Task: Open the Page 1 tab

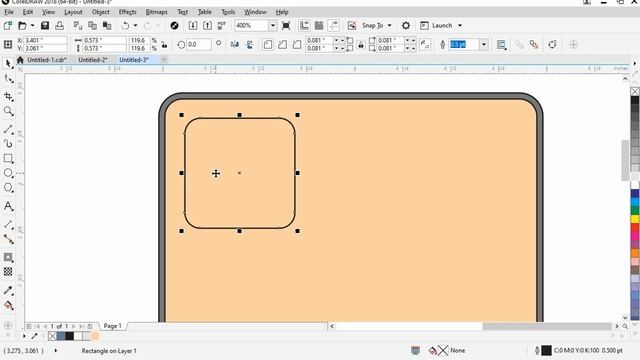Action: [x=113, y=326]
